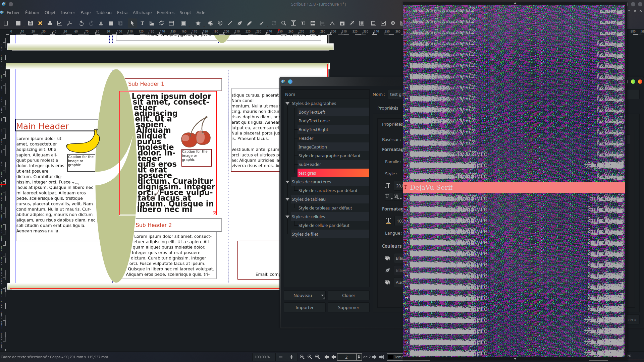This screenshot has width=644, height=362.
Task: Collapse Styles de paragraphes tree
Action: coord(287,104)
